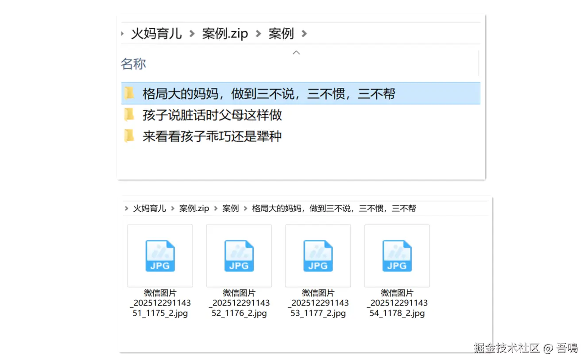Go to 火妈育儿 in lower window breadcrumb
The image size is (588, 364).
(x=150, y=208)
